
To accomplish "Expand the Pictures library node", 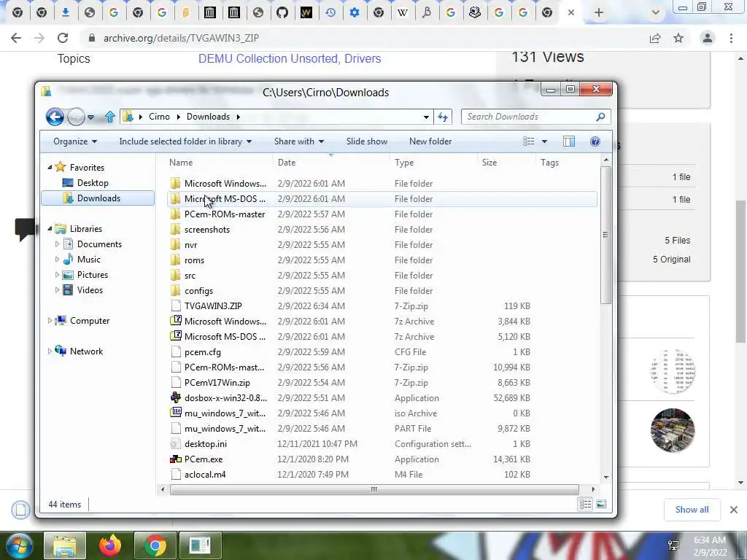I will pyautogui.click(x=57, y=275).
